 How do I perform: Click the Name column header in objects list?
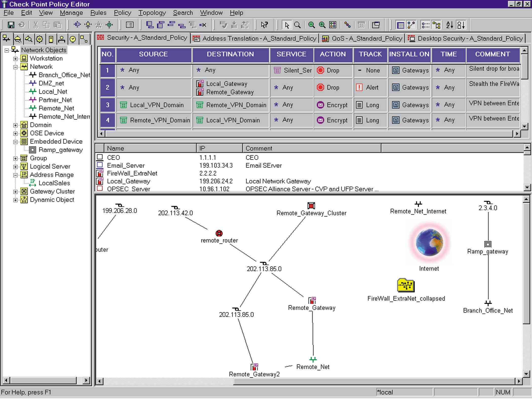point(150,148)
